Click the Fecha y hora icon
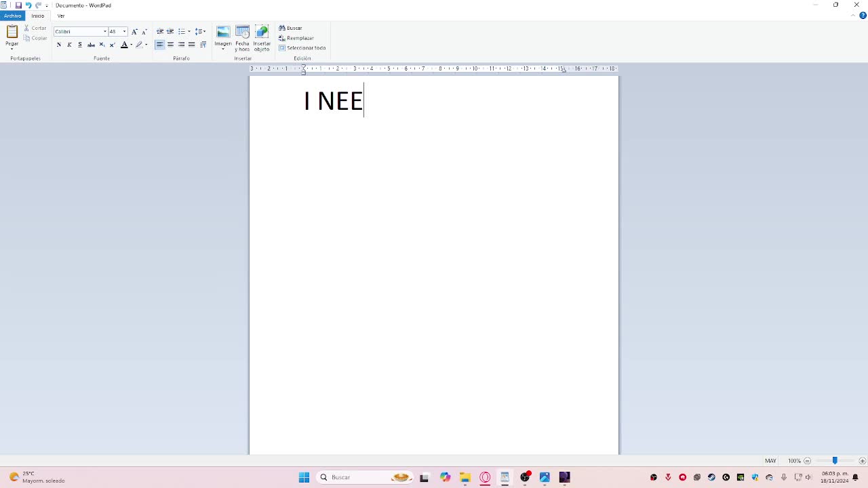This screenshot has width=868, height=488. 242,33
